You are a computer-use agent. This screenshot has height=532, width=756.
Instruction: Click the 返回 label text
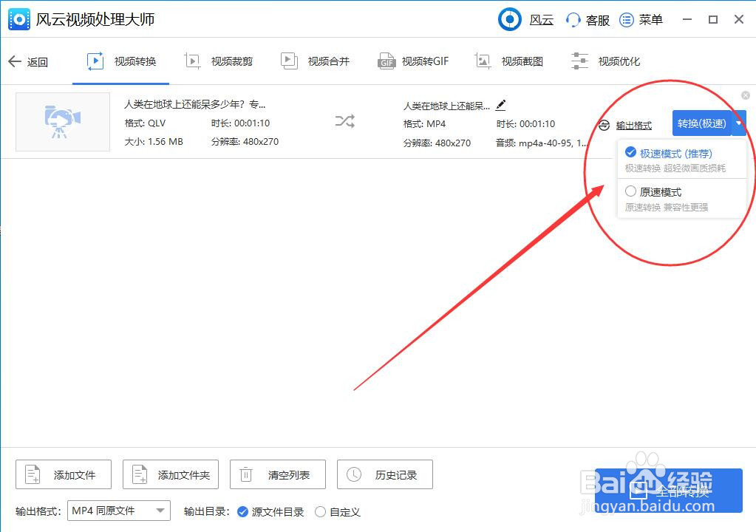click(38, 61)
